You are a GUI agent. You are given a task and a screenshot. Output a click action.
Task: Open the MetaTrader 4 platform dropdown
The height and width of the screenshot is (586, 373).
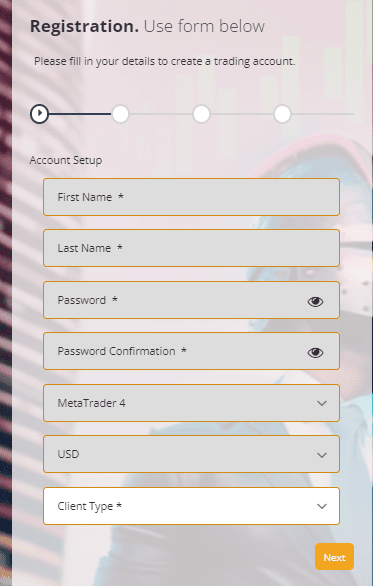[x=191, y=403]
